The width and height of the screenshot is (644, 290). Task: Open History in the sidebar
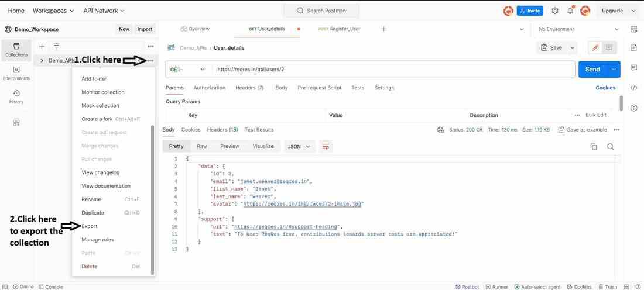pyautogui.click(x=16, y=96)
